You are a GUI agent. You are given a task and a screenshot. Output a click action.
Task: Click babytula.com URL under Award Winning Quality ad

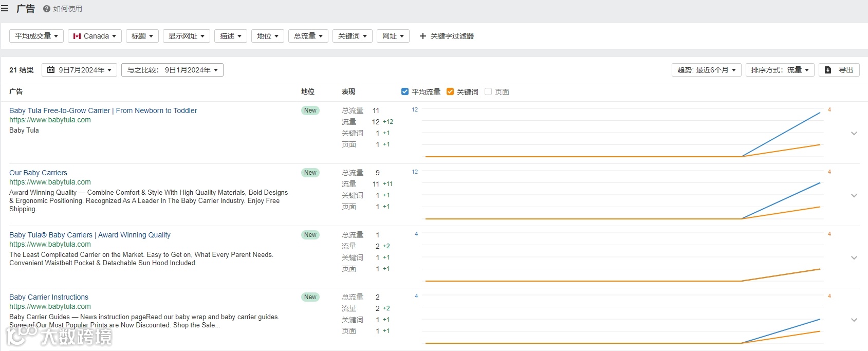50,244
